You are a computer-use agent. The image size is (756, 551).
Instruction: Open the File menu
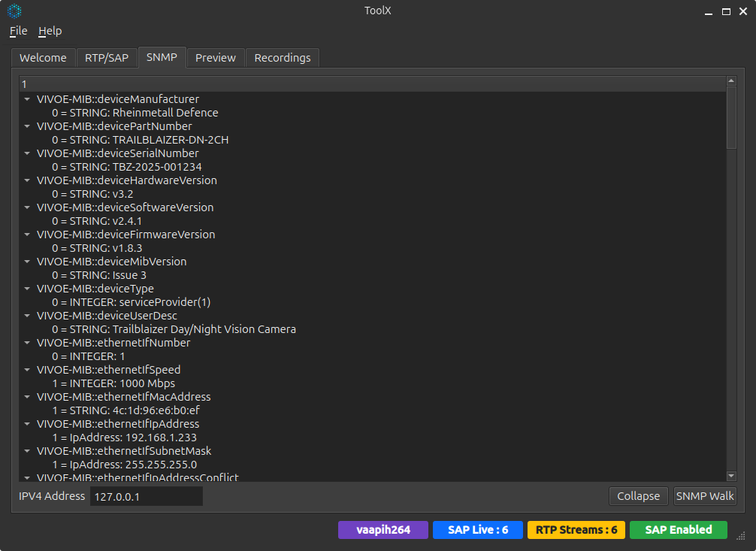18,31
